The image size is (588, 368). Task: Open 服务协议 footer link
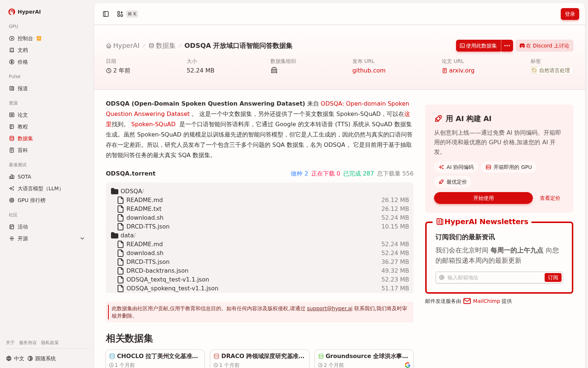coord(28,343)
